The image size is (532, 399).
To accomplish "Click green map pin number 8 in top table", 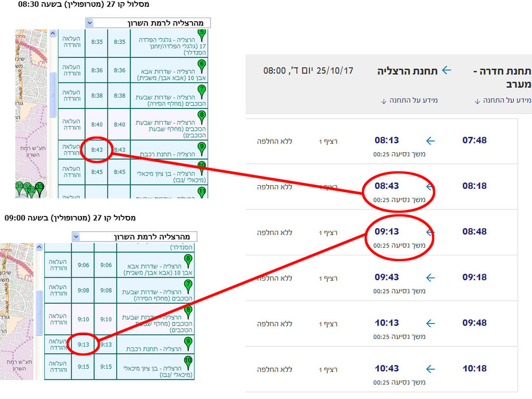I will pyautogui.click(x=202, y=117).
